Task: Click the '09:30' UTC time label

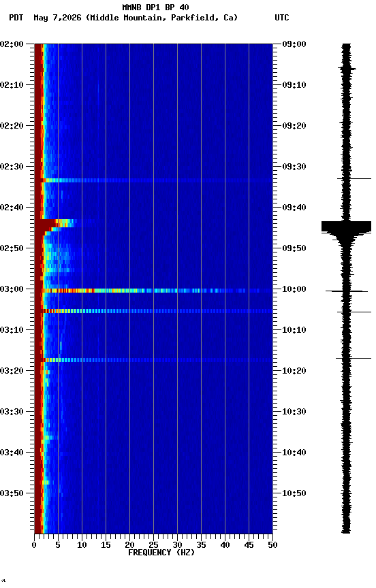Action: tap(294, 167)
